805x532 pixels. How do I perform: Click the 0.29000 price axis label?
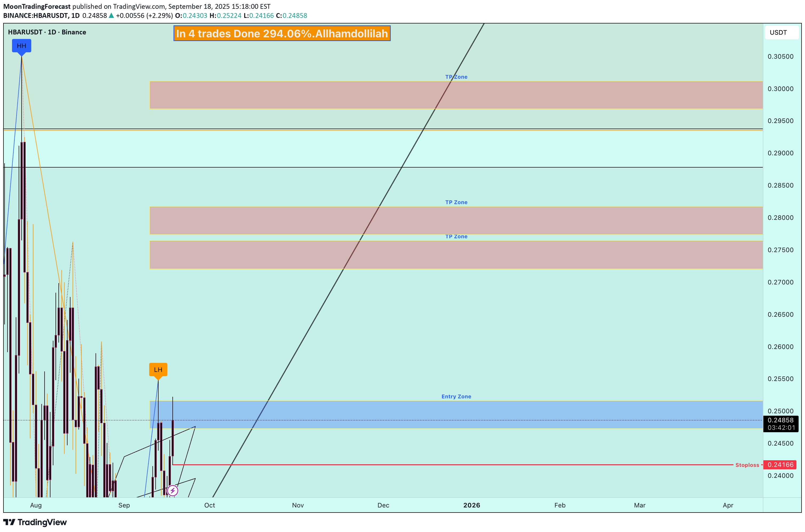(780, 153)
